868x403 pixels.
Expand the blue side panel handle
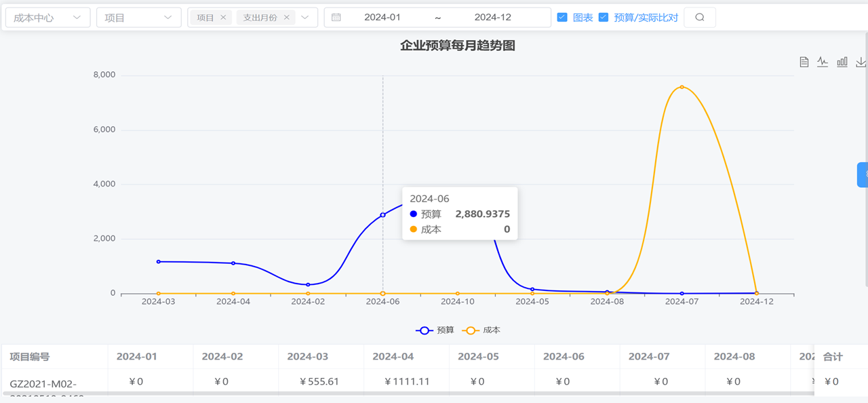point(862,174)
